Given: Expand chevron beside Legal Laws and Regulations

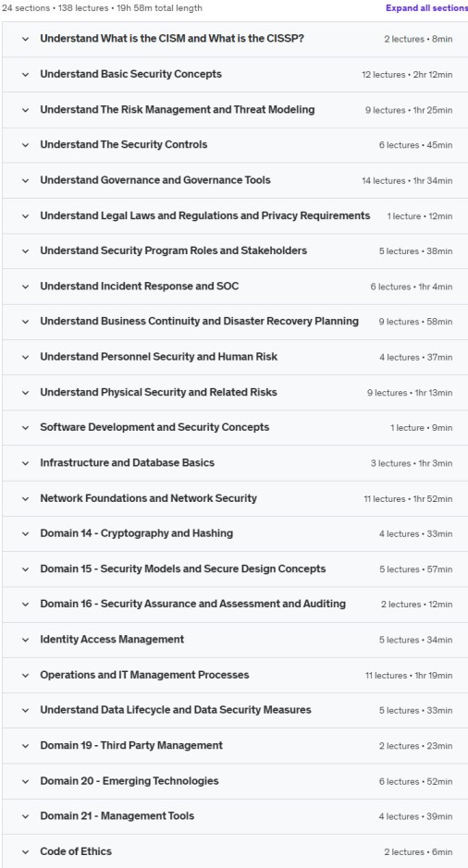Looking at the screenshot, I should [x=26, y=216].
